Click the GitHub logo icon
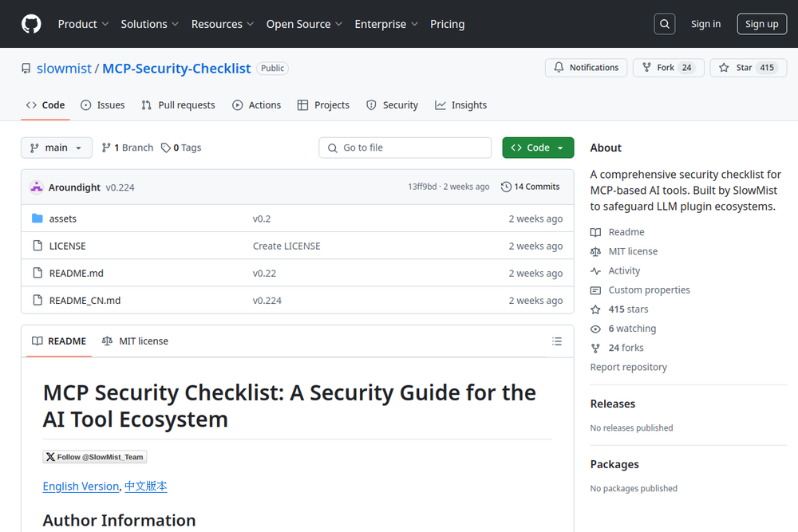Image resolution: width=798 pixels, height=532 pixels. tap(31, 24)
